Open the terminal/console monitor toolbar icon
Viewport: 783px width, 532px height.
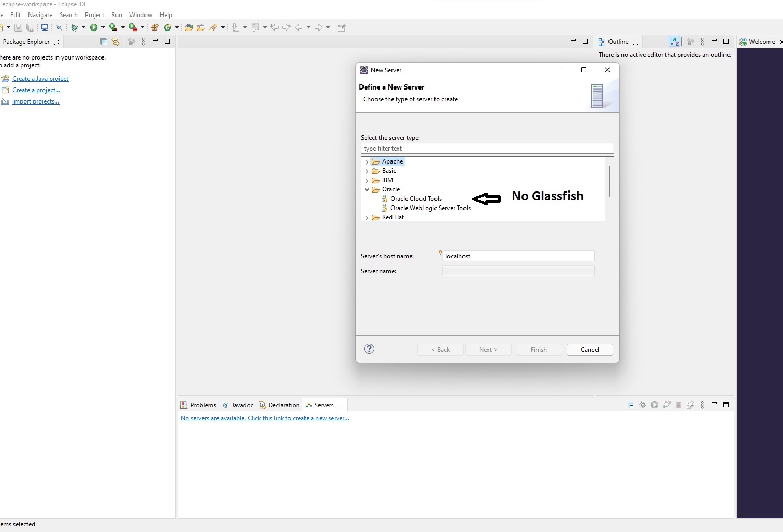(x=45, y=27)
